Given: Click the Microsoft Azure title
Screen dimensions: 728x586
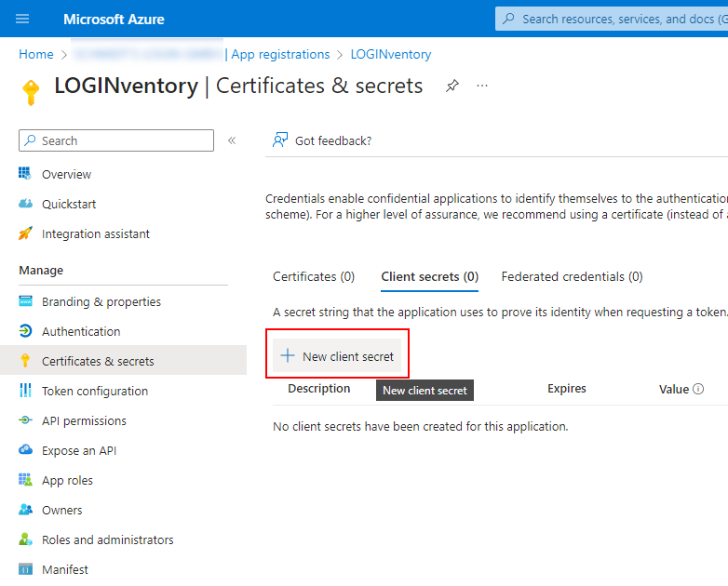Looking at the screenshot, I should coord(114,19).
